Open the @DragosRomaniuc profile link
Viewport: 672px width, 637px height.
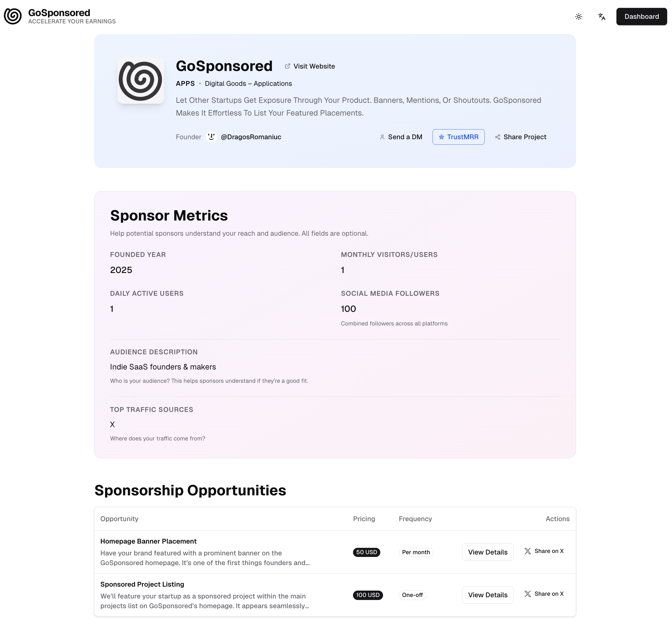pyautogui.click(x=251, y=137)
